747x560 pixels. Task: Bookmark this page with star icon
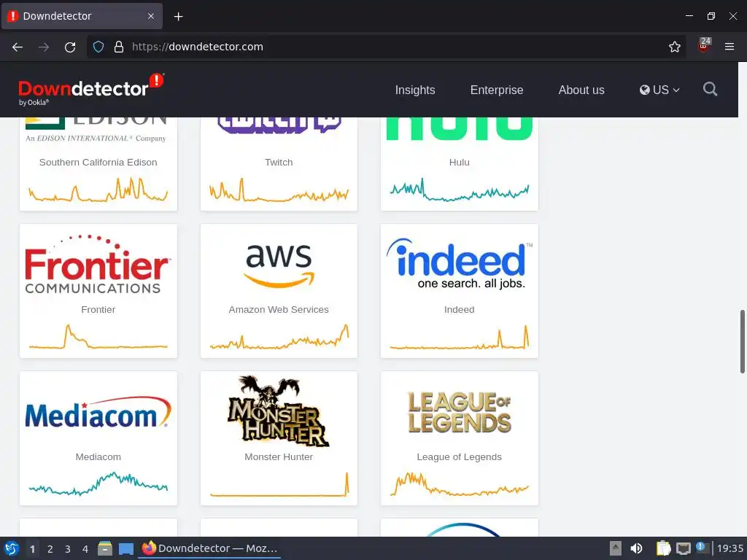674,47
